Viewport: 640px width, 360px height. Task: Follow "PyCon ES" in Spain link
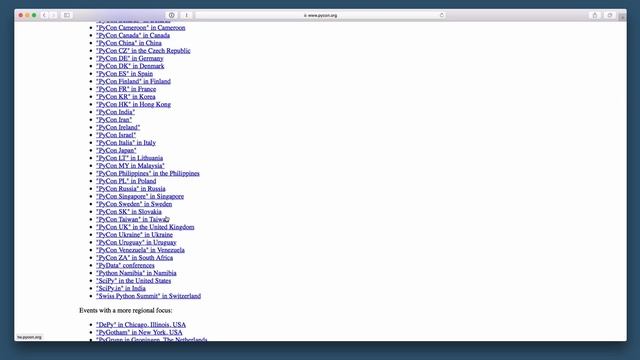pyautogui.click(x=124, y=74)
